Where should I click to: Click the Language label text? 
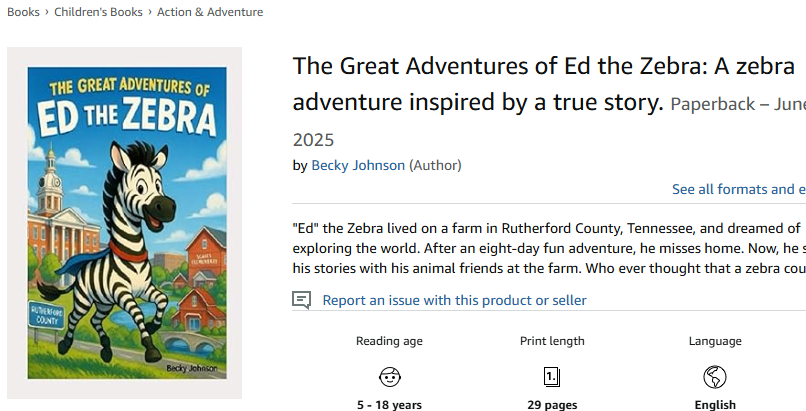pyautogui.click(x=715, y=341)
